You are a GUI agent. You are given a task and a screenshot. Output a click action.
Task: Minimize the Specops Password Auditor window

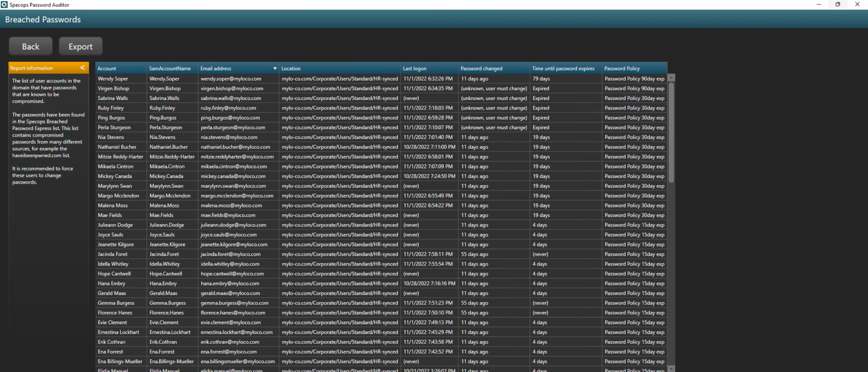pyautogui.click(x=818, y=4)
